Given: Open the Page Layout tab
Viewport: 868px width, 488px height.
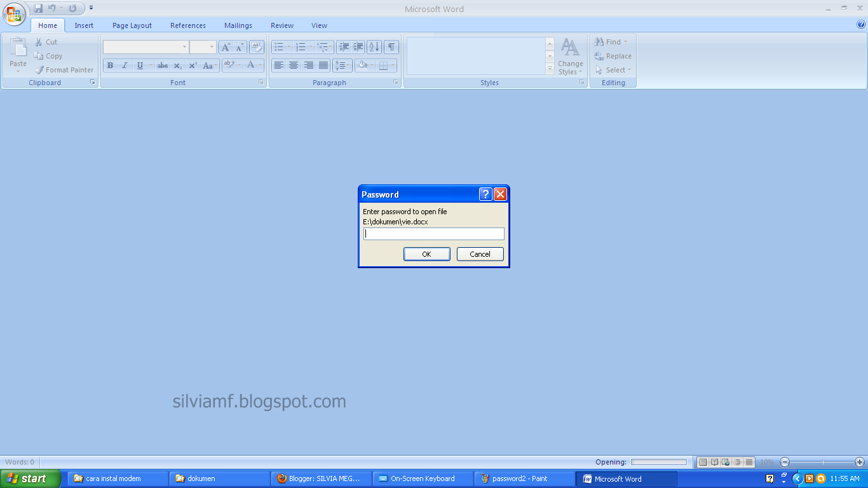Looking at the screenshot, I should [x=132, y=25].
